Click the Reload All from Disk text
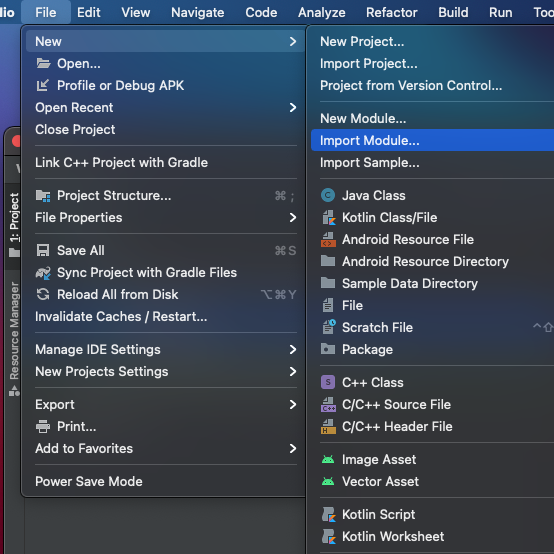 pyautogui.click(x=118, y=295)
